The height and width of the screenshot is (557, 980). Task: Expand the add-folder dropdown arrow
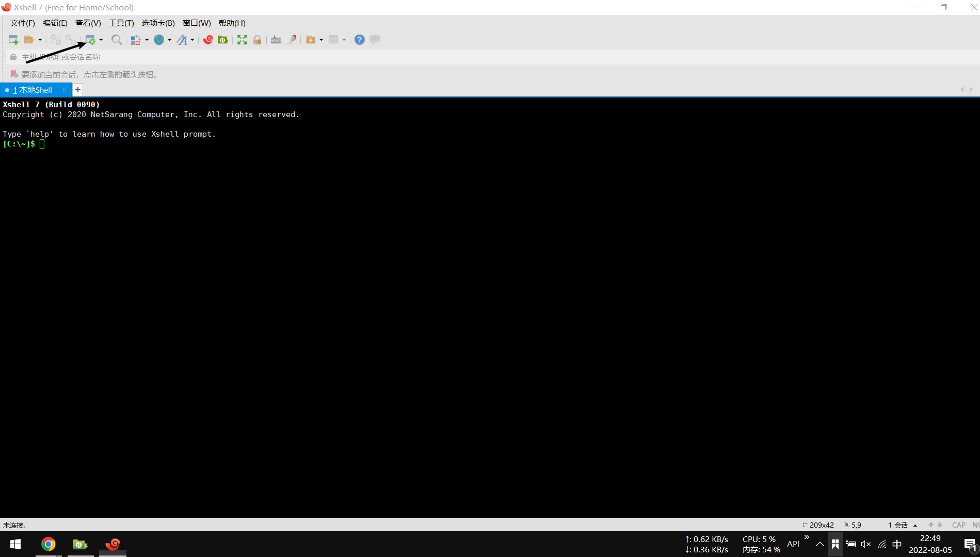click(321, 40)
